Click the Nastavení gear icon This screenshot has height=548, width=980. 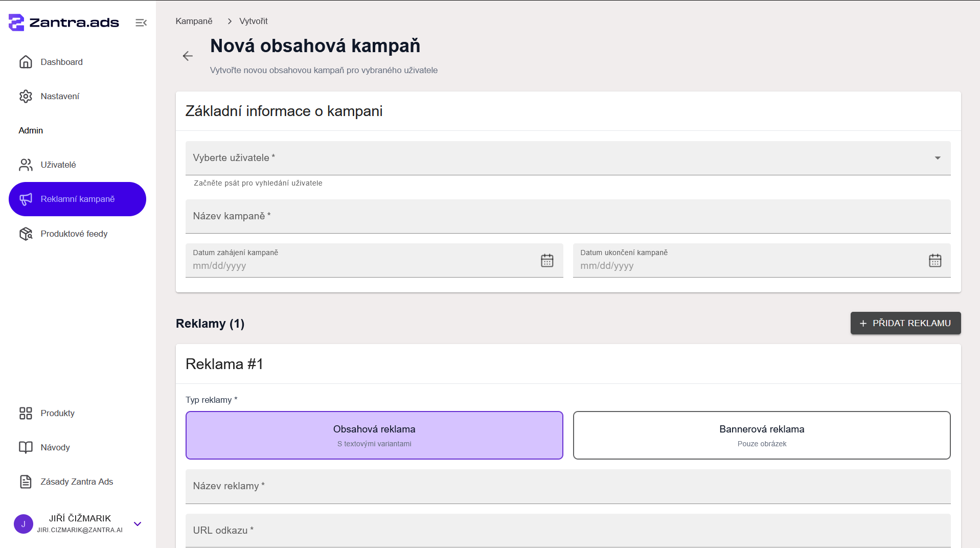click(26, 96)
